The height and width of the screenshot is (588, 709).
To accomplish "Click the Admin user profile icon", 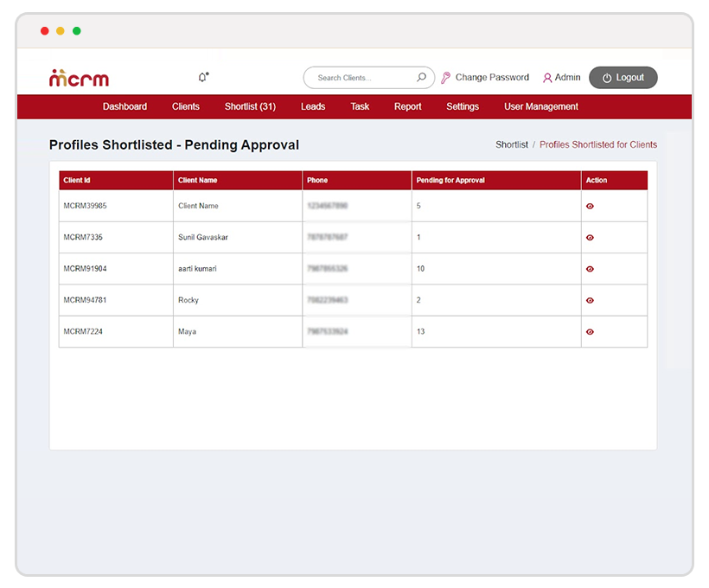I will click(547, 78).
